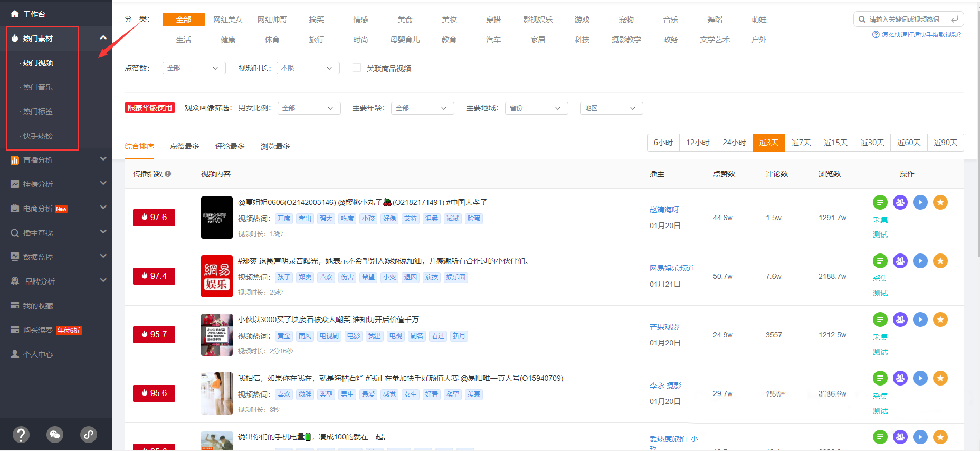Click the 电商分析 bag icon

15,209
